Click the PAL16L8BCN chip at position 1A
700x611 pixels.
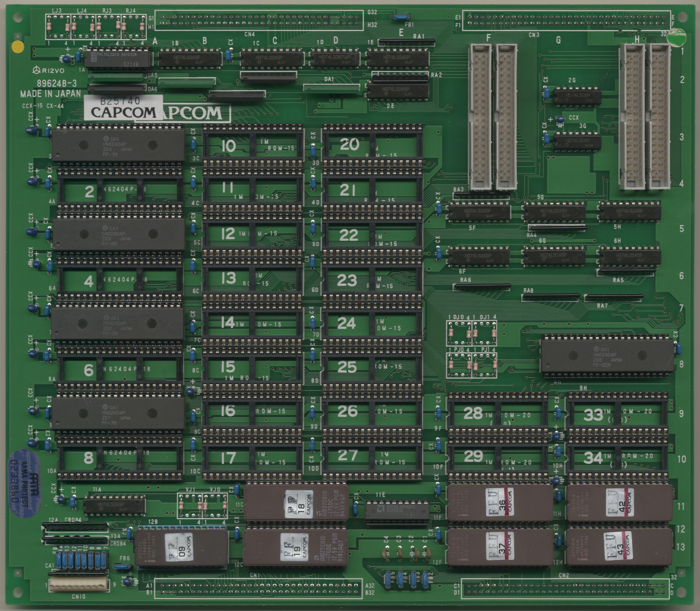click(x=118, y=59)
